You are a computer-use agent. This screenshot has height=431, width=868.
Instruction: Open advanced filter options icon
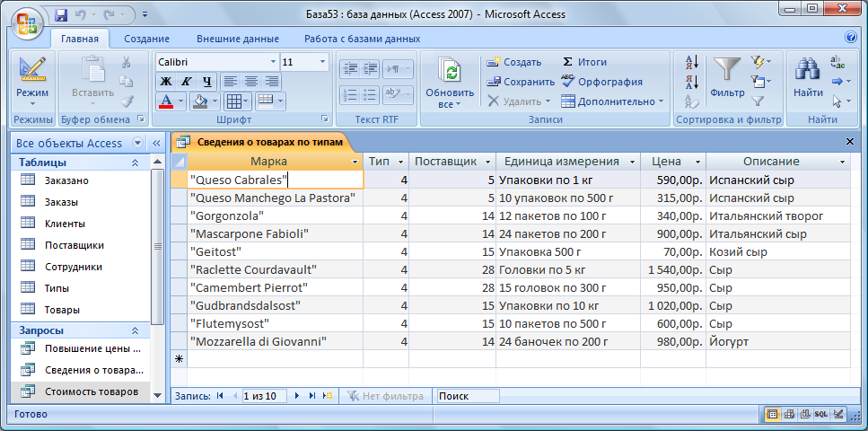click(x=760, y=82)
